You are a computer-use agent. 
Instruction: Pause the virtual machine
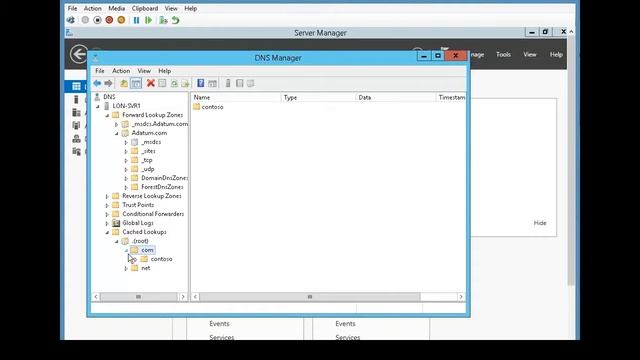click(x=136, y=20)
